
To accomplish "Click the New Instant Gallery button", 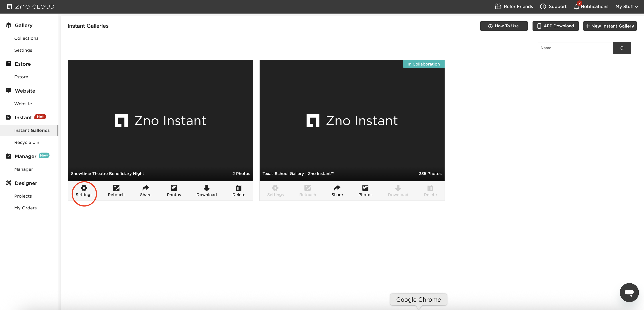I will click(610, 26).
